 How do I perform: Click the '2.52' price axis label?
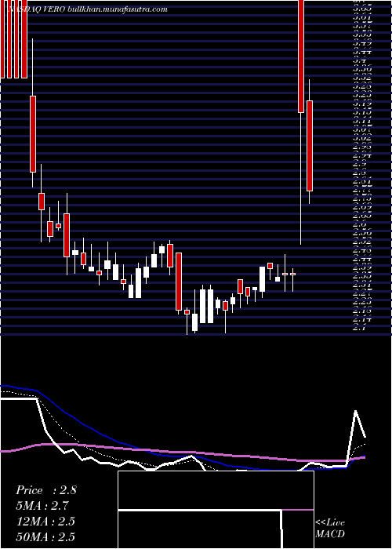[362, 242]
